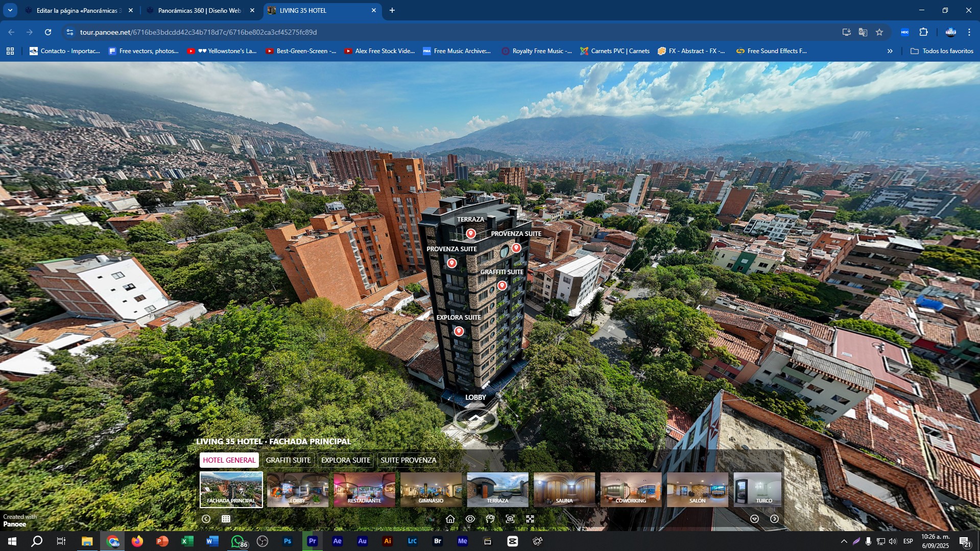Go to next scene with right arrow

coord(774,519)
